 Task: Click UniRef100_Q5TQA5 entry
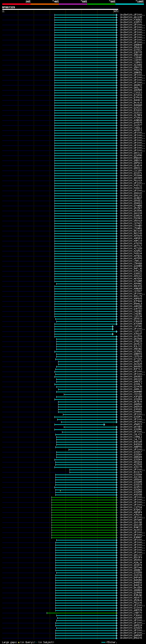click(x=131, y=520)
